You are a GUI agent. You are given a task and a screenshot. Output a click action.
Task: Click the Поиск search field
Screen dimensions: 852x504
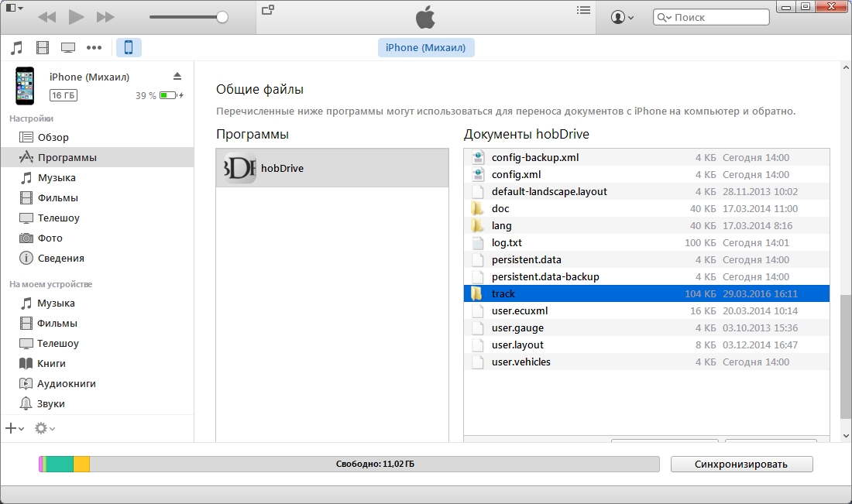[x=711, y=17]
